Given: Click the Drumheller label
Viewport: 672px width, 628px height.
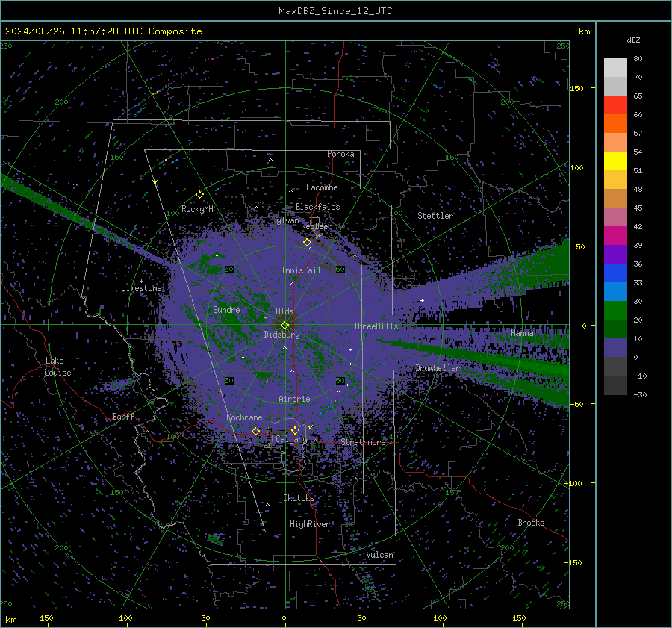Looking at the screenshot, I should (438, 368).
